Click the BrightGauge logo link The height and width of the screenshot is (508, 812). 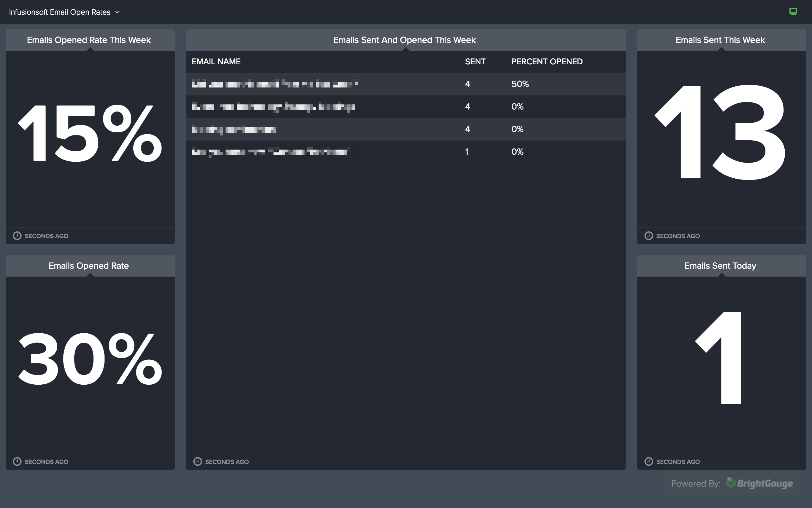click(x=759, y=483)
